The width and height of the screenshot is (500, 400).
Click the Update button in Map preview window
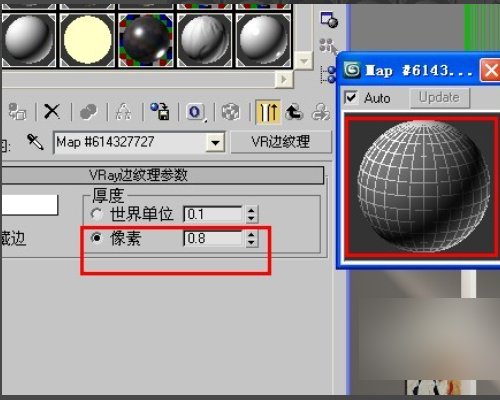pyautogui.click(x=439, y=98)
